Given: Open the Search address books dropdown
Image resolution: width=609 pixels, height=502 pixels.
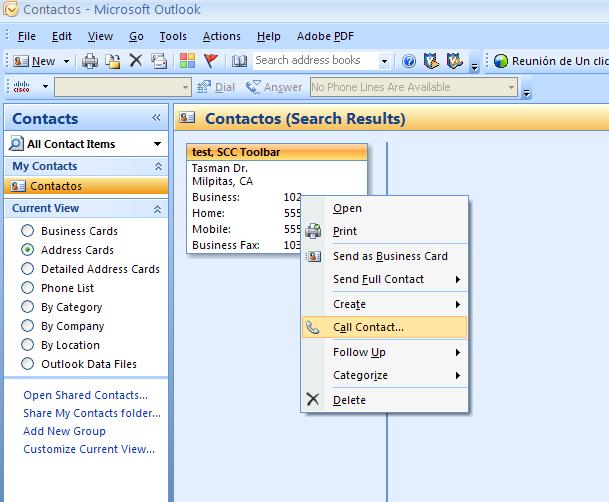Looking at the screenshot, I should point(384,61).
